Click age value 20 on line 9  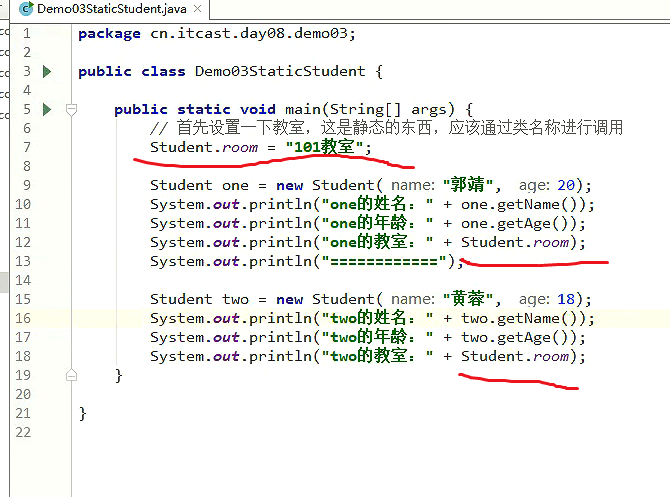pyautogui.click(x=566, y=185)
